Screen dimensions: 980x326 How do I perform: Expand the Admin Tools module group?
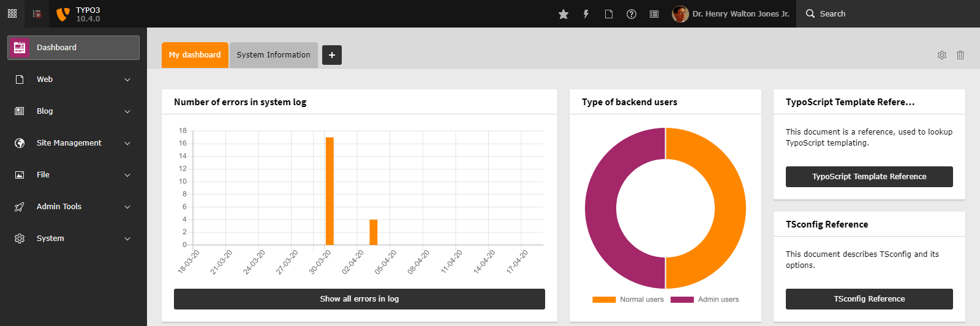pyautogui.click(x=73, y=207)
